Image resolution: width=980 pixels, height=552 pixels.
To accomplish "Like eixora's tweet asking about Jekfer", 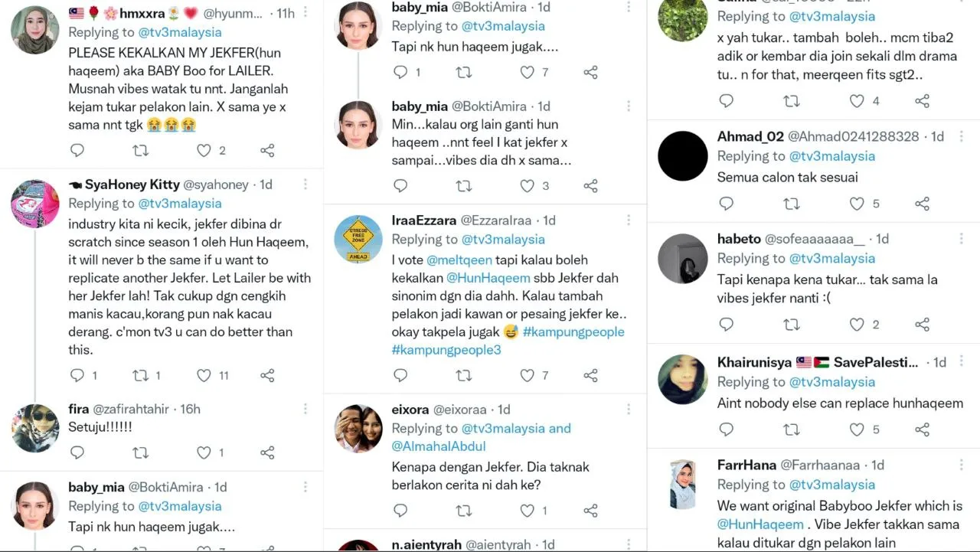I will tap(528, 511).
